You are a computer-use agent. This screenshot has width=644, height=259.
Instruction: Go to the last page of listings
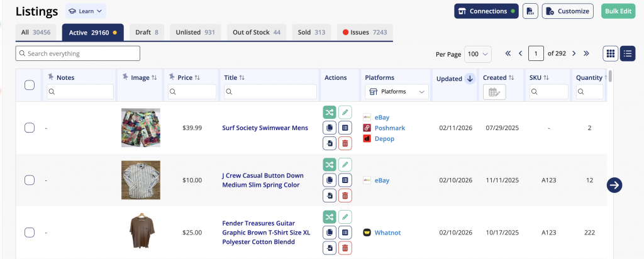pos(586,53)
